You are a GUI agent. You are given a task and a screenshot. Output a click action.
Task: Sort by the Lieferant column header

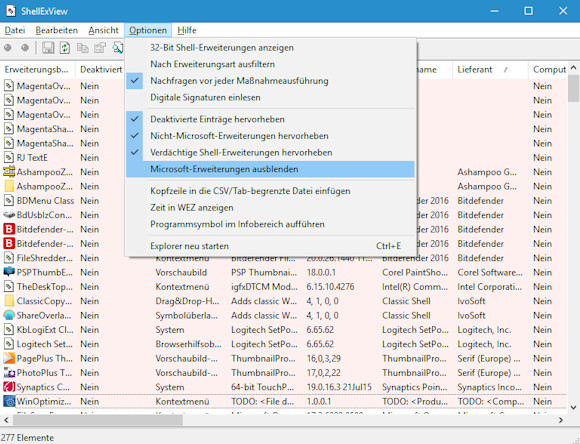point(490,70)
